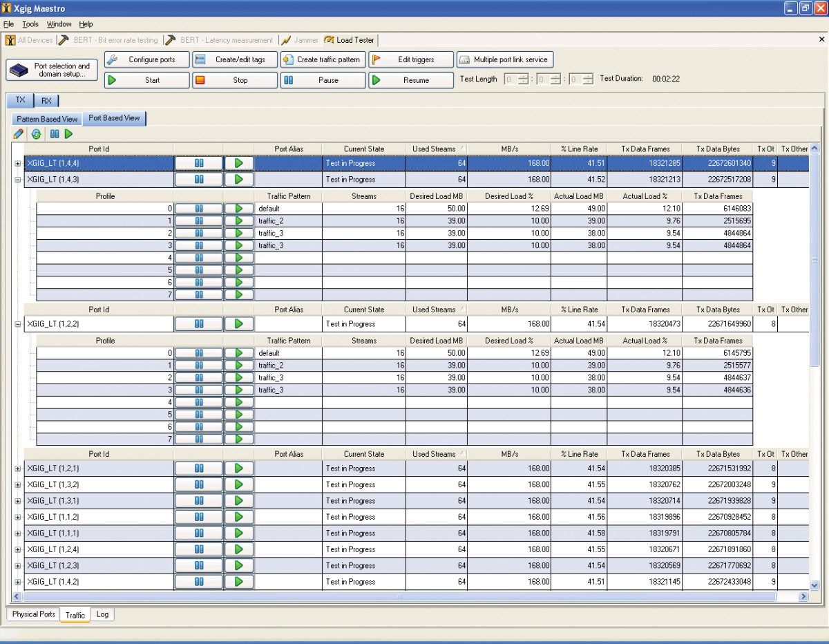Click the last Test Length spin box
The image size is (829, 644).
click(581, 79)
